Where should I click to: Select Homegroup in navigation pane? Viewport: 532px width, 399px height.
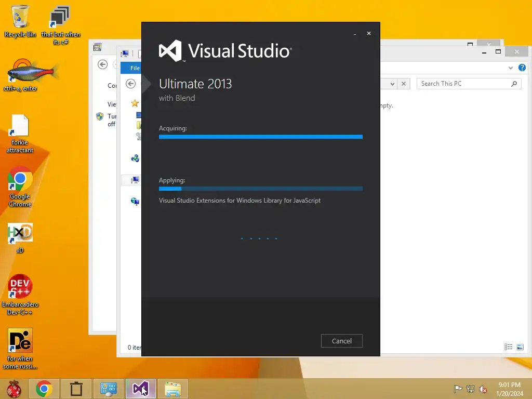(135, 158)
